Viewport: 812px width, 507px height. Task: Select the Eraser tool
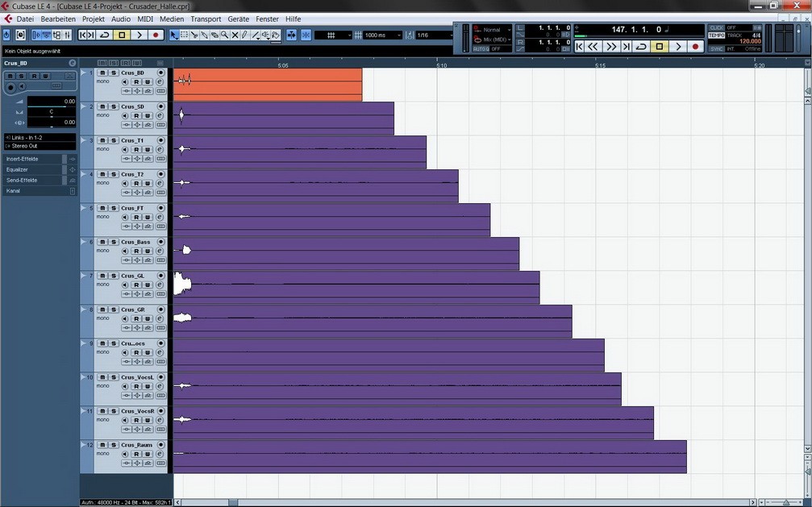[214, 35]
